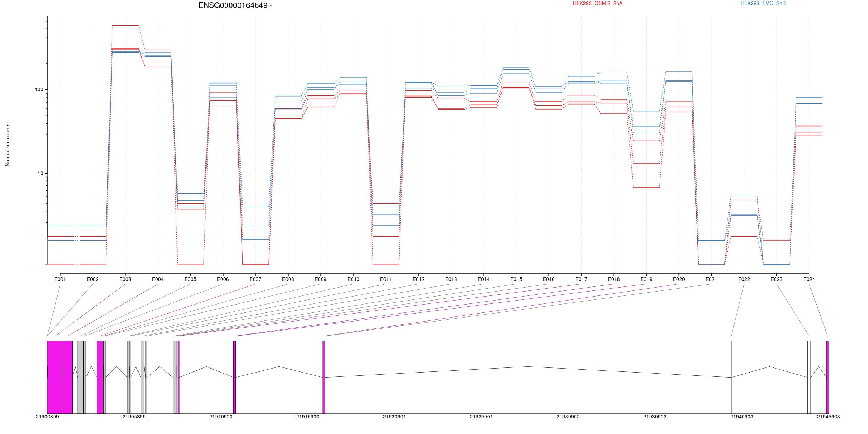This screenshot has height=434, width=868.
Task: Click exon label E020
Action: [679, 279]
